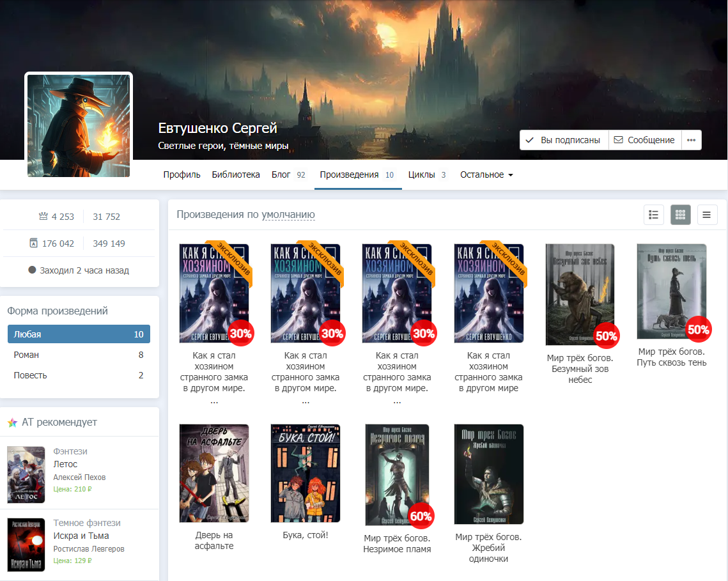Open 'Дверь на асфальте' book cover
Viewport: 728px width, 581px height.
[x=214, y=473]
